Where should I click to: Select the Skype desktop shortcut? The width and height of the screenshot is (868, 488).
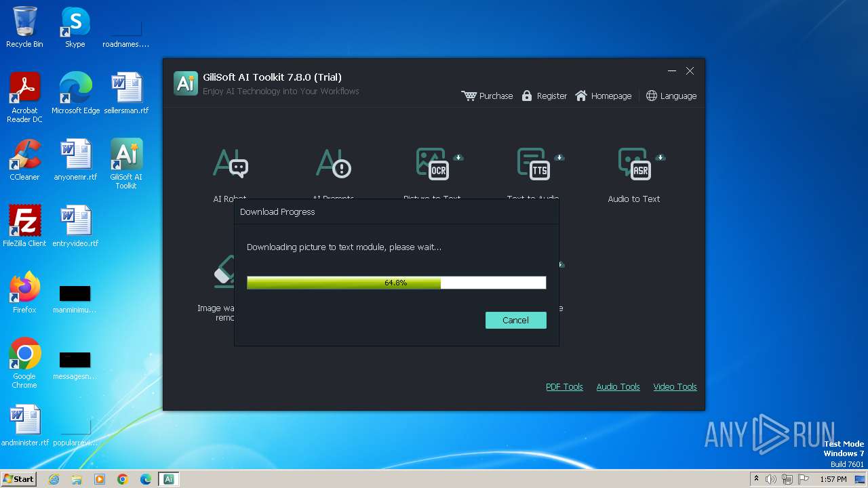[x=75, y=27]
